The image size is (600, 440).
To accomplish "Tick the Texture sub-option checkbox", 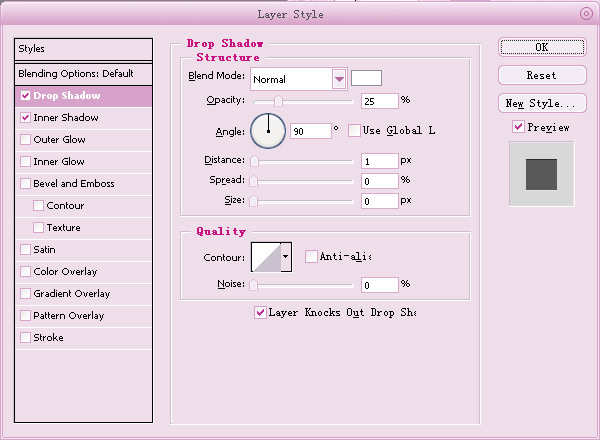I will point(38,227).
